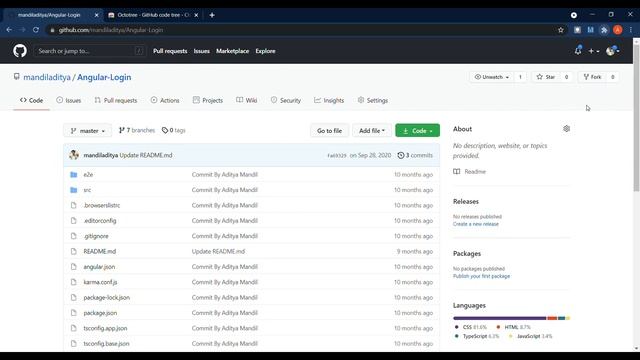The width and height of the screenshot is (640, 360).
Task: Open the 3 commits link
Action: coord(415,155)
